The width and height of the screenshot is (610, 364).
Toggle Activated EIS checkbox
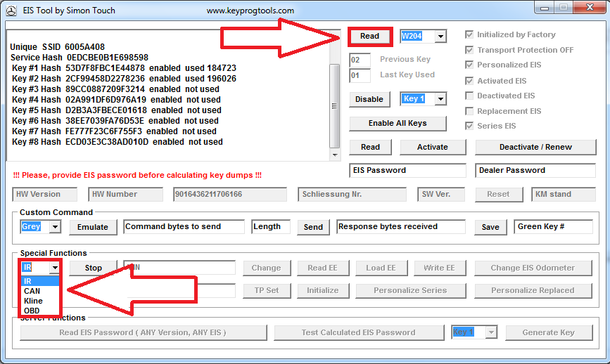[469, 81]
